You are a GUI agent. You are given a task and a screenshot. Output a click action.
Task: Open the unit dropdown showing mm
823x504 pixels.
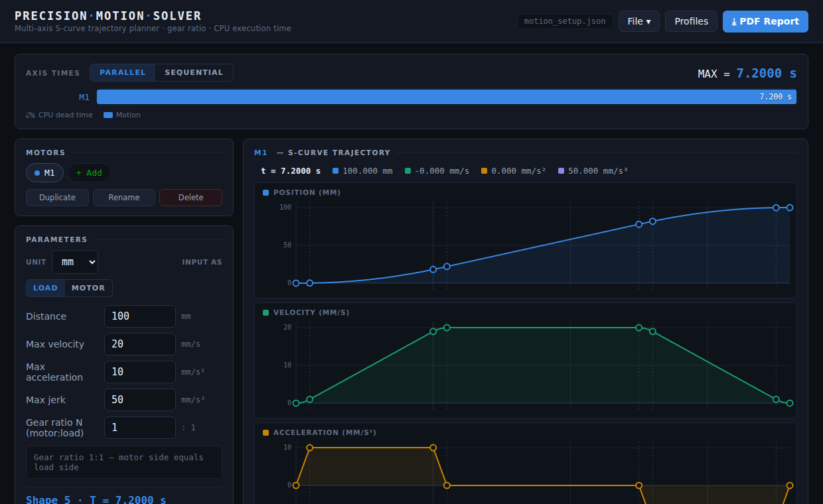coord(75,262)
